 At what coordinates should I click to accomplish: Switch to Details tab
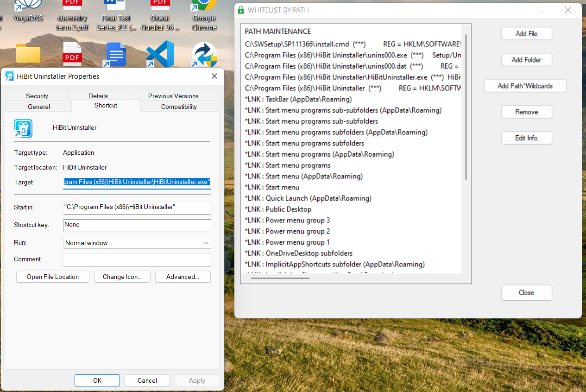(x=98, y=96)
